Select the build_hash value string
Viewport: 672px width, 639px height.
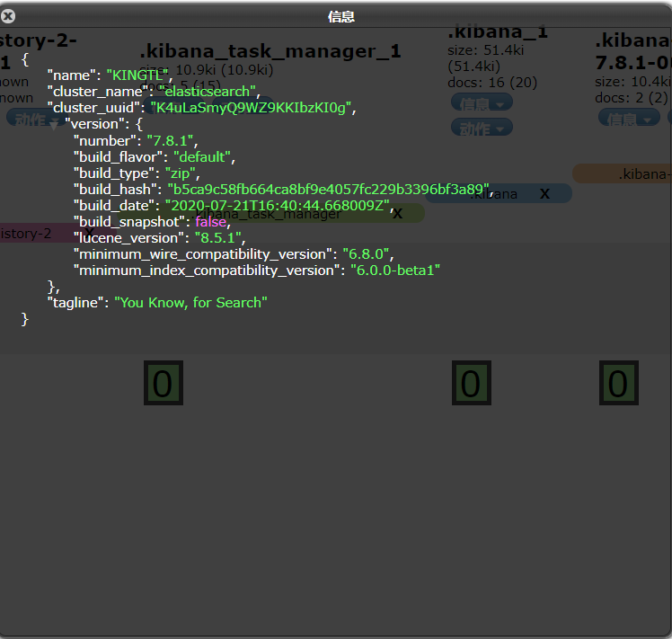coord(328,189)
